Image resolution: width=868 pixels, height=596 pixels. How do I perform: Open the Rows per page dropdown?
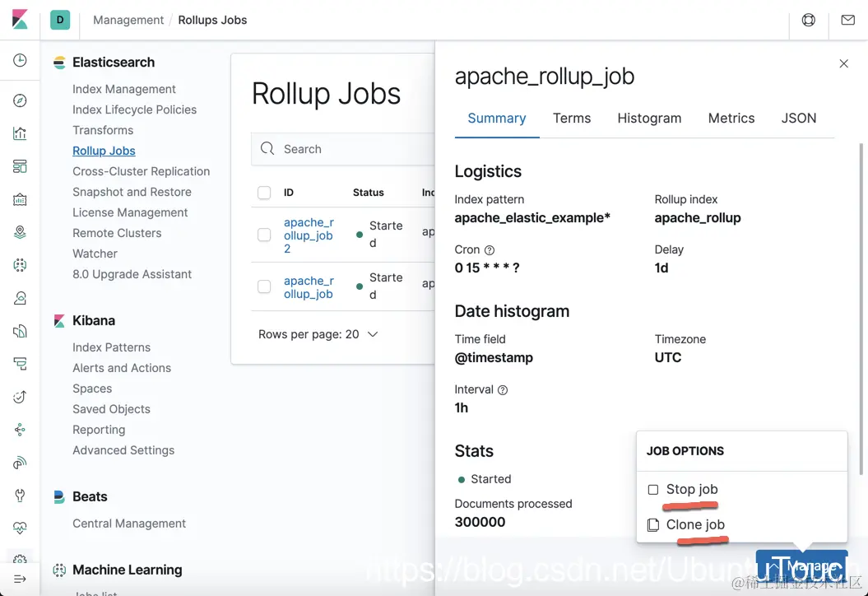point(318,334)
